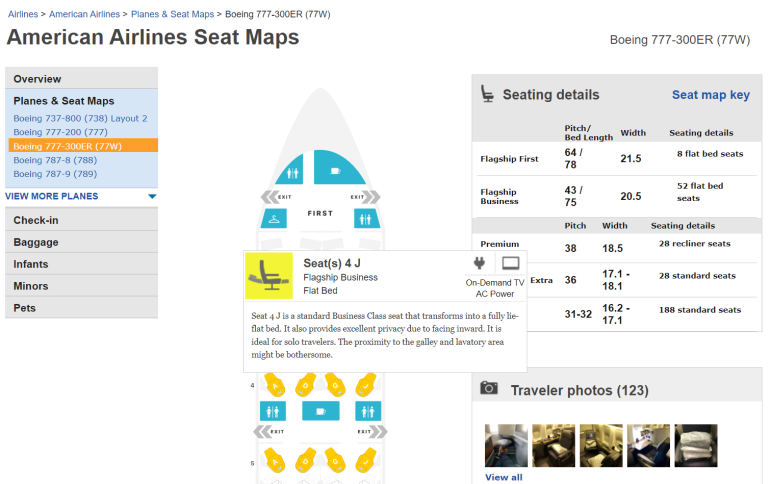Click the seat icon beside Seating details
Screen dimensions: 770x484
point(487,94)
